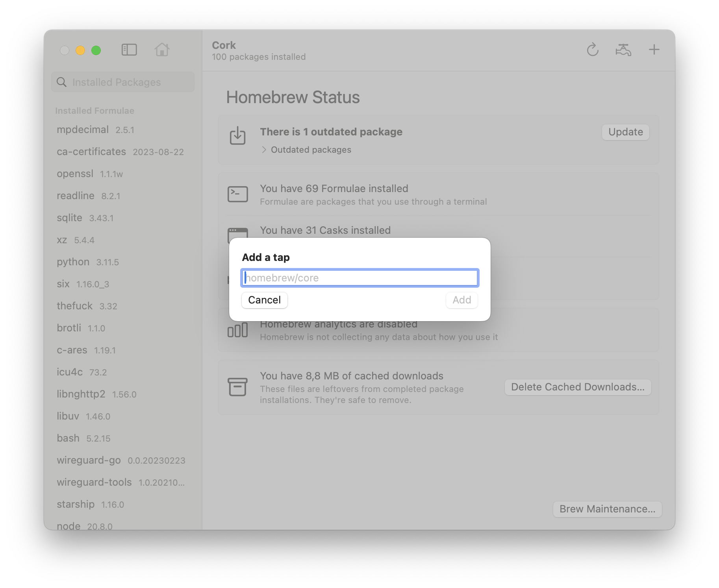Select libuv 1.46.0 package
Screen dimensions: 719x588
point(123,416)
